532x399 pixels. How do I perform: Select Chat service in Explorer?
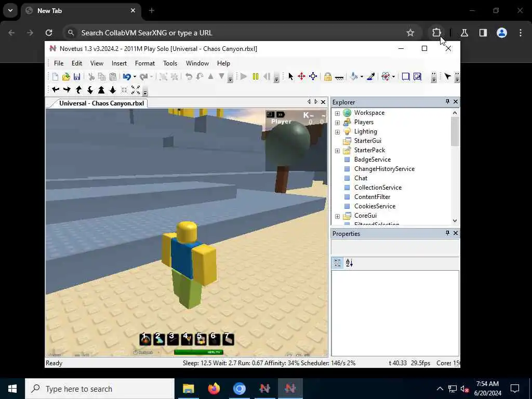pyautogui.click(x=361, y=178)
